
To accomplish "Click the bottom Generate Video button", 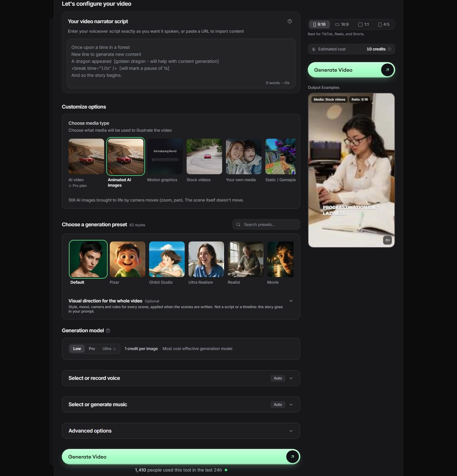I will click(x=181, y=457).
